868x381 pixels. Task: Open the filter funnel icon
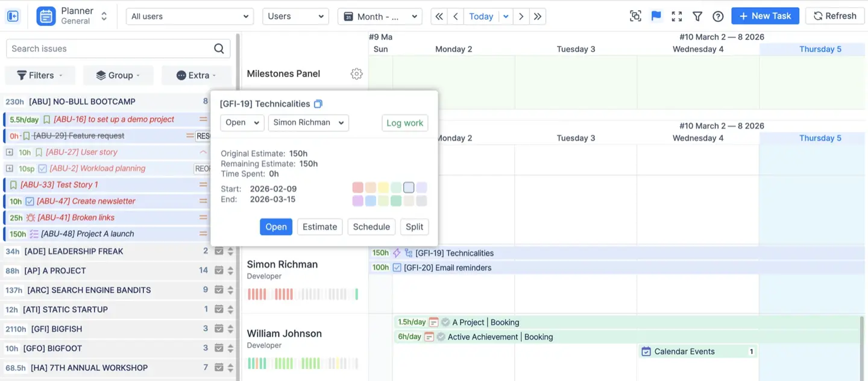(697, 16)
